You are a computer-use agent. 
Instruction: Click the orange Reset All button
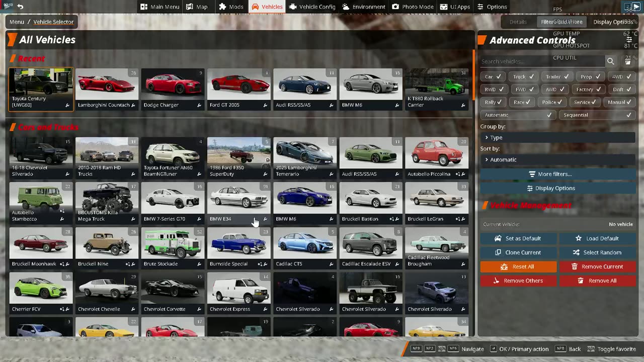(x=518, y=266)
